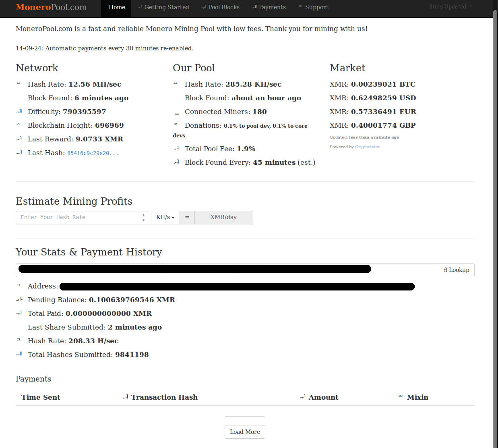498x448 pixels.
Task: Click the total pool fee value 1.9%
Action: click(x=246, y=149)
